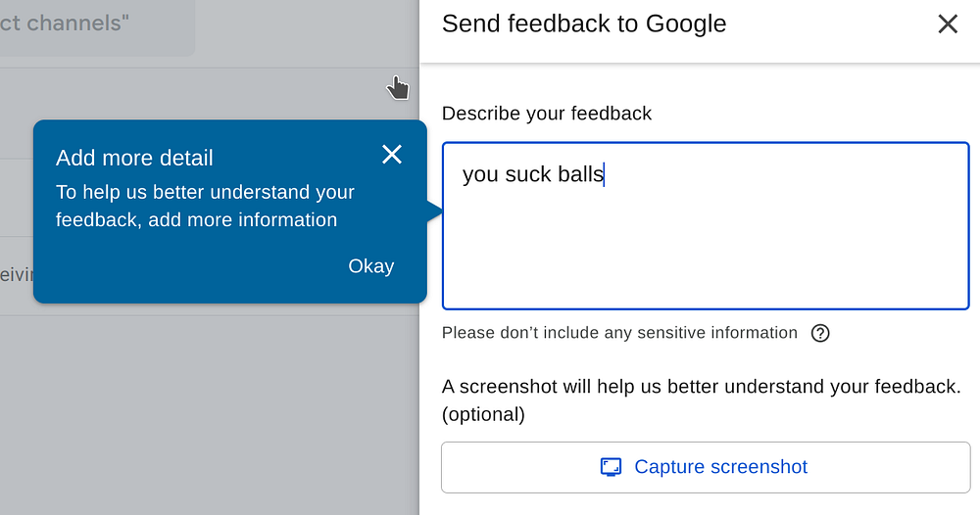Place cursor on the typed feedback text
This screenshot has width=980, height=515.
(532, 175)
